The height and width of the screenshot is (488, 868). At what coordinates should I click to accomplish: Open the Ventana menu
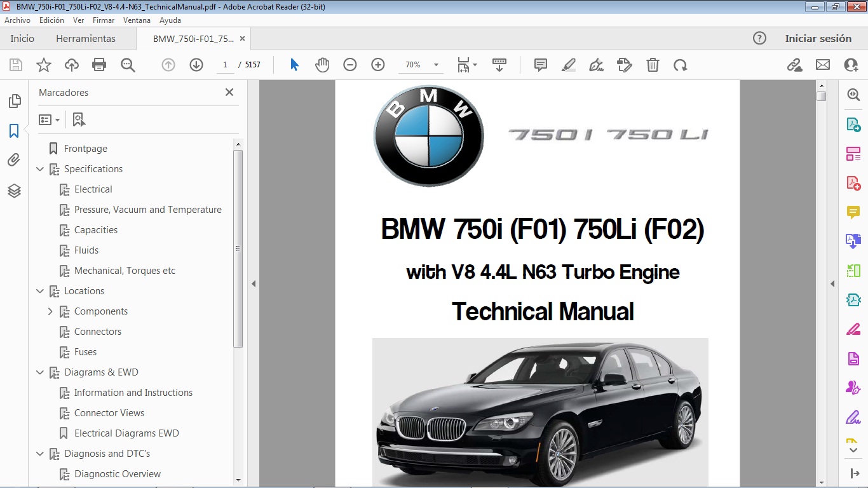point(136,20)
